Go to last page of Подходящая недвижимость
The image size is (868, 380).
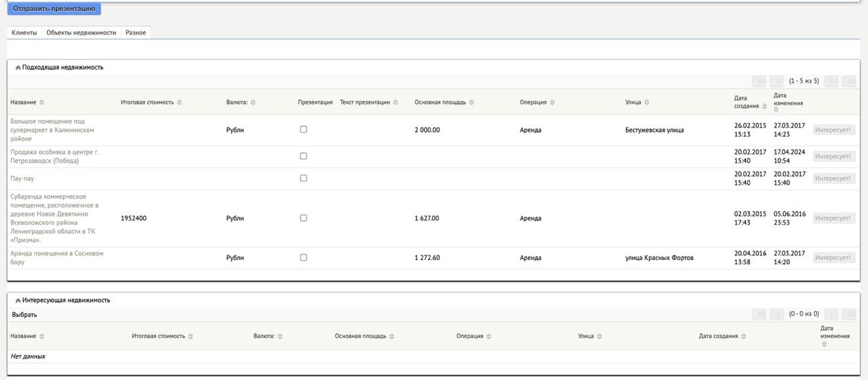(x=849, y=81)
